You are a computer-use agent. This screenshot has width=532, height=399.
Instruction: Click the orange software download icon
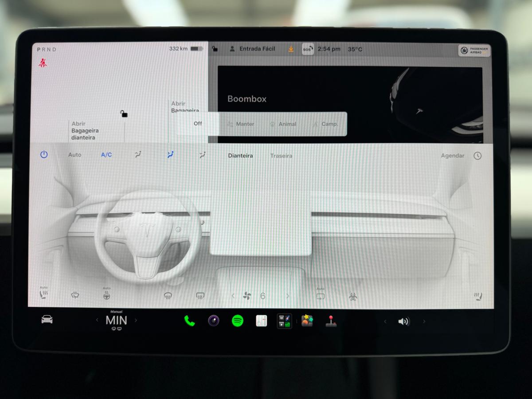291,49
